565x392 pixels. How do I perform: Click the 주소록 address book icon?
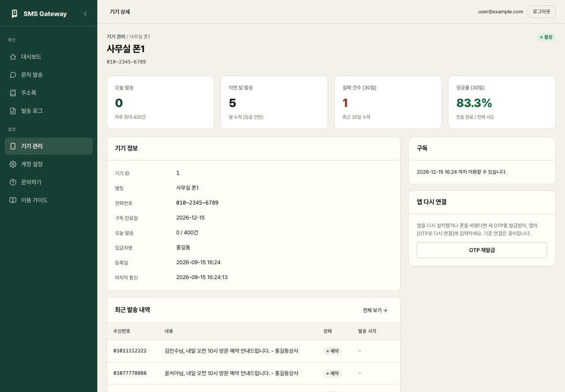pos(13,93)
